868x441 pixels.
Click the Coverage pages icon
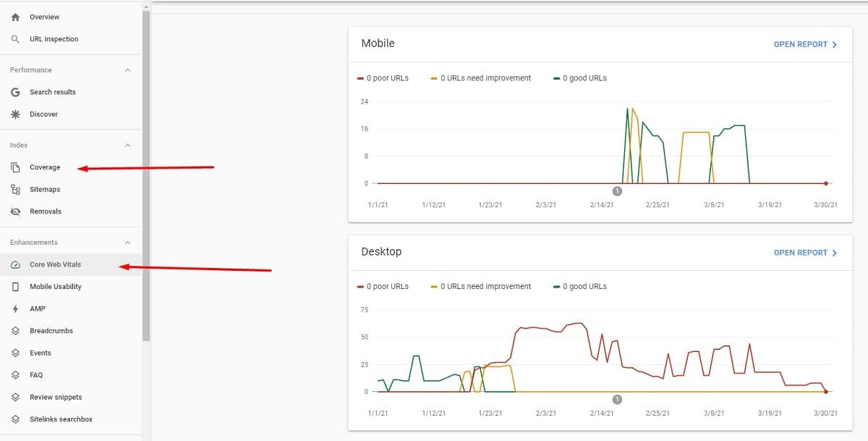click(x=15, y=167)
